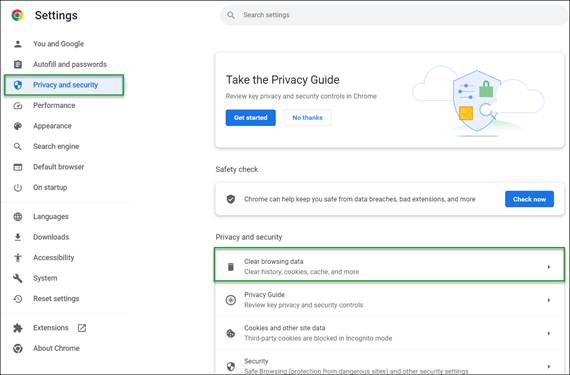The image size is (570, 375).
Task: Dismiss Privacy Guide with No thanks
Action: (307, 118)
